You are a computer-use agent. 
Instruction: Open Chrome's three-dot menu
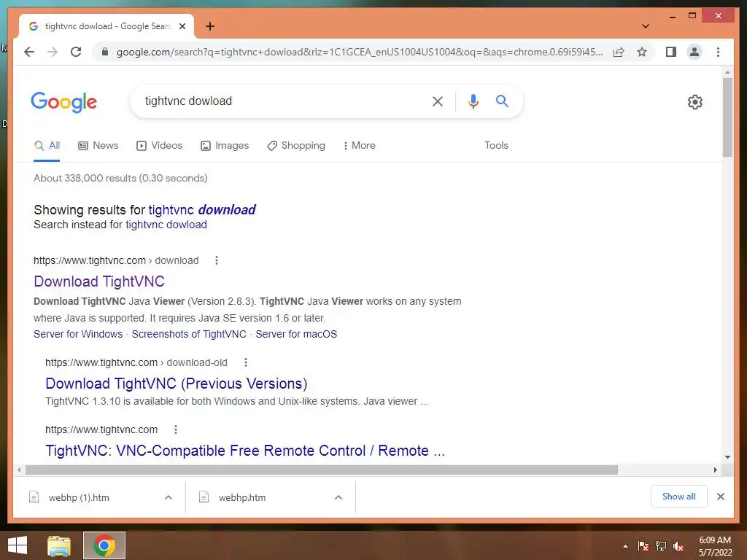point(718,52)
